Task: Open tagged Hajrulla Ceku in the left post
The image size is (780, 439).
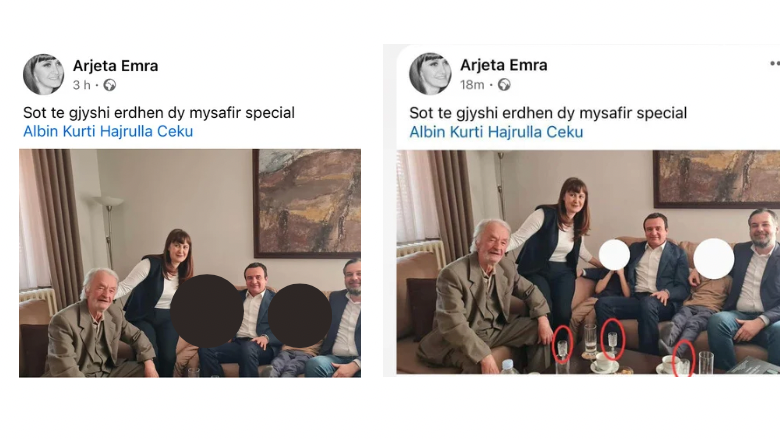Action: [147, 131]
